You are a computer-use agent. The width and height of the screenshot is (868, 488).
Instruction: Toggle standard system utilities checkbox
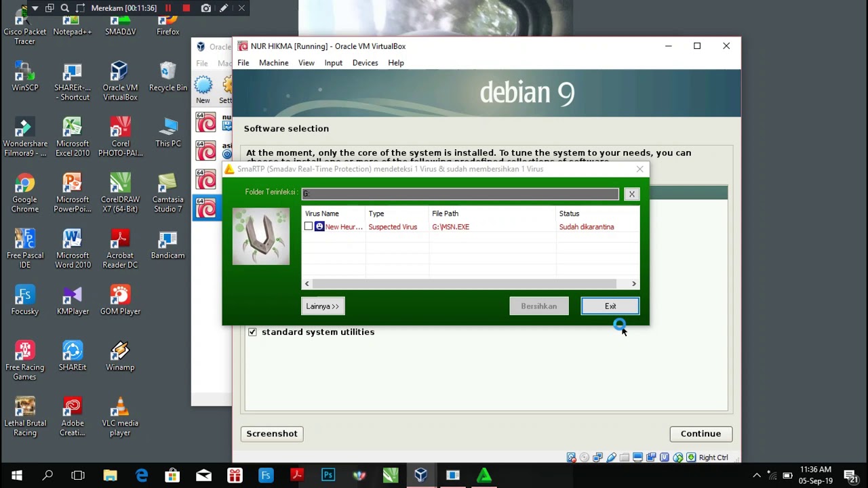(x=252, y=332)
